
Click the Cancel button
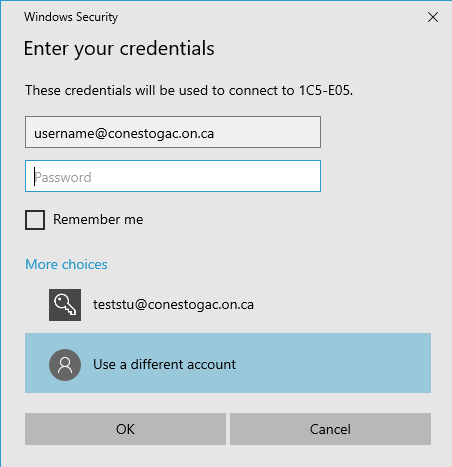(330, 429)
